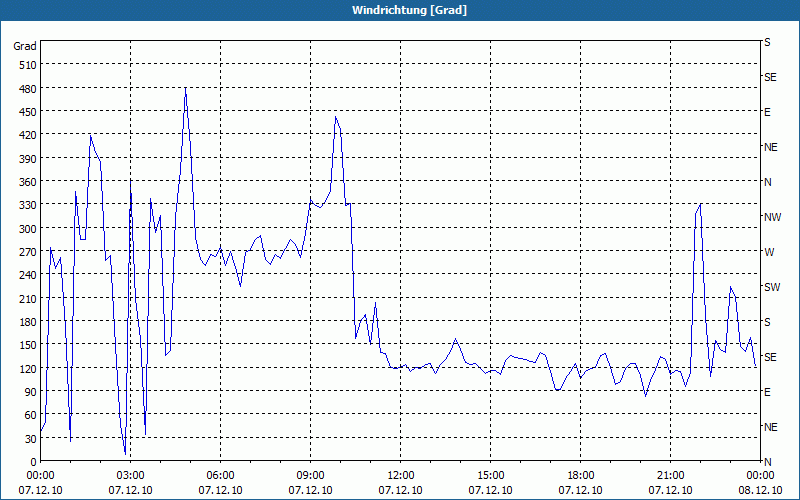Click the 330 y-axis value

coord(28,205)
